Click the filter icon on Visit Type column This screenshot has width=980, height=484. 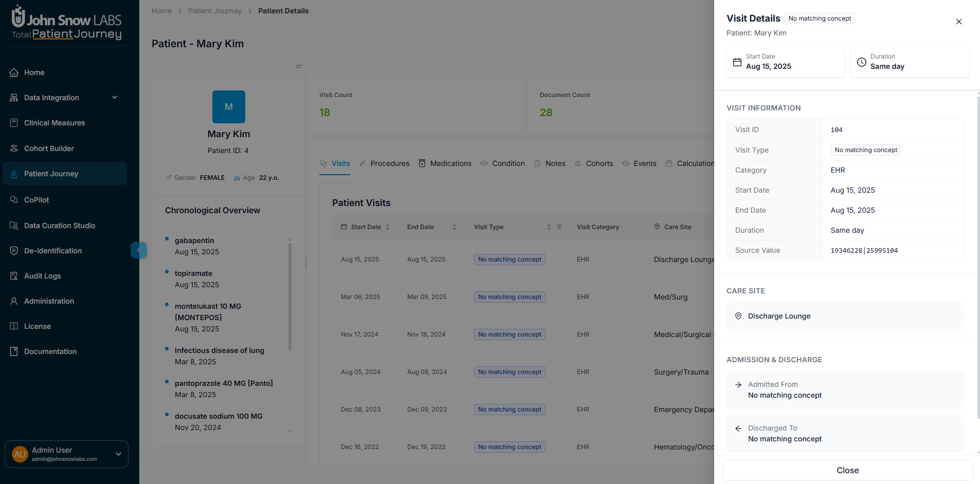coord(559,227)
